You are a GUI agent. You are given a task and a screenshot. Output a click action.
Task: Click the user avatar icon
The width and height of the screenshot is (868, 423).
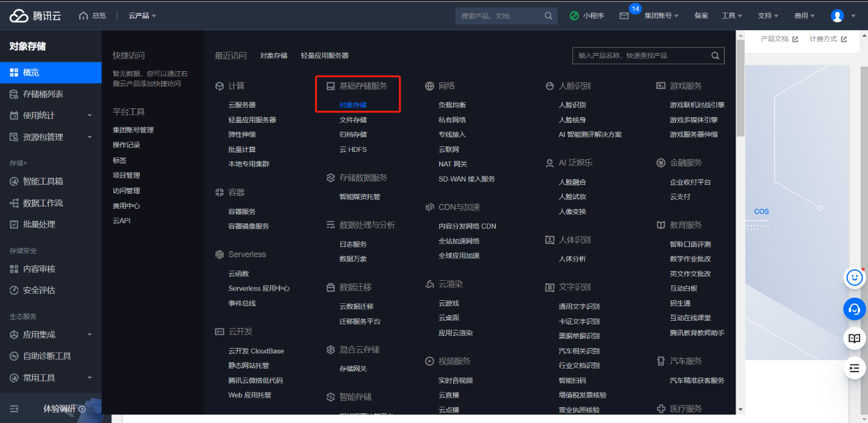click(837, 16)
